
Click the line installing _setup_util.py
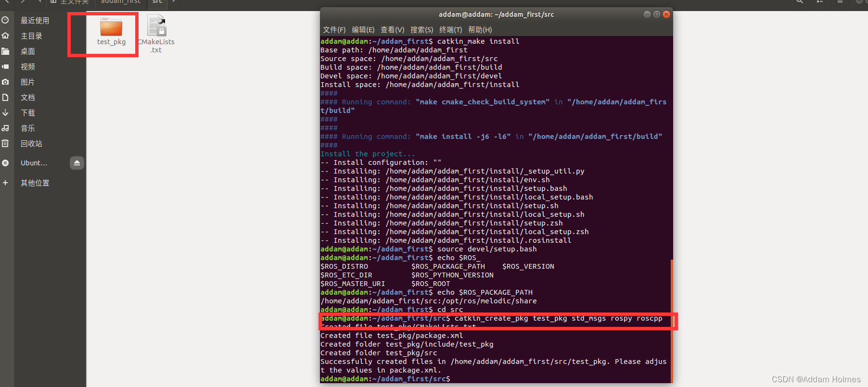coord(452,171)
